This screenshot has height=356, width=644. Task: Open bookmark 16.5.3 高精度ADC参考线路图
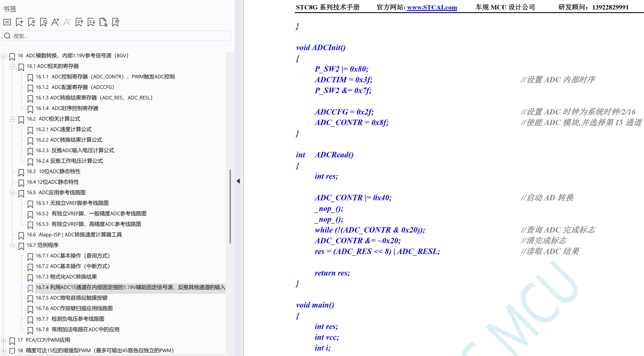(88, 224)
